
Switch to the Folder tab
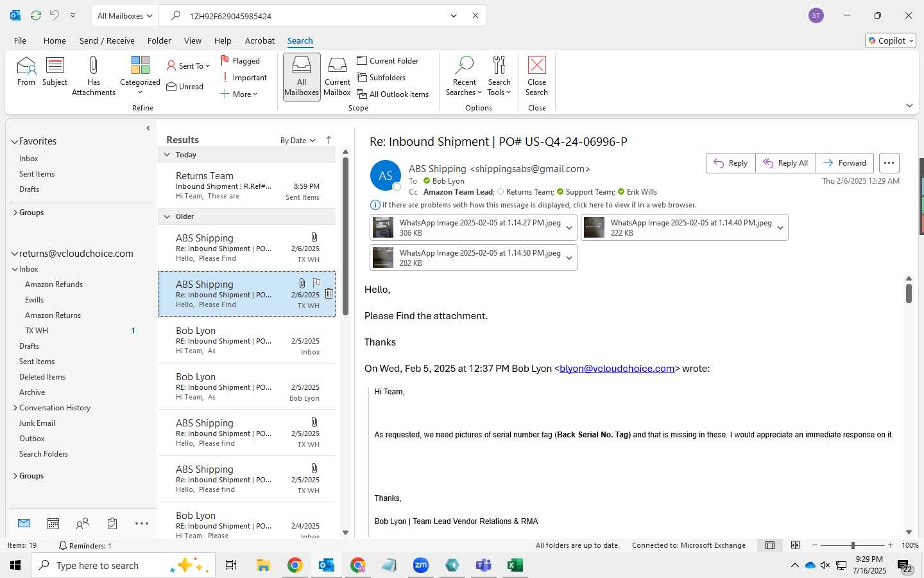point(159,40)
